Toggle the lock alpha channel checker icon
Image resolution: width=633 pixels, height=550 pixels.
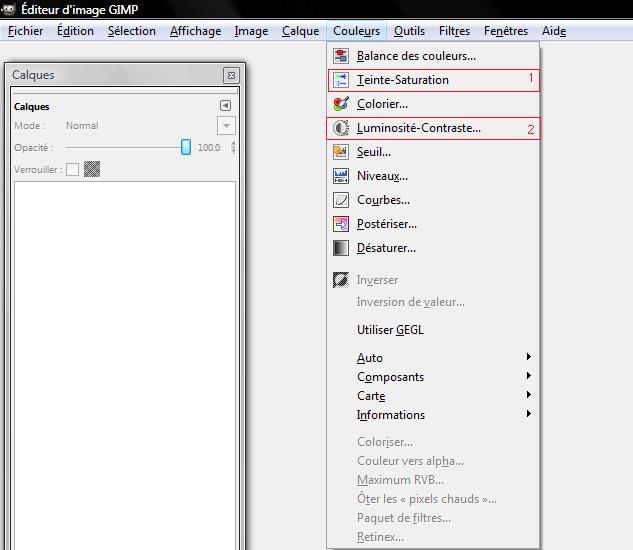[92, 169]
